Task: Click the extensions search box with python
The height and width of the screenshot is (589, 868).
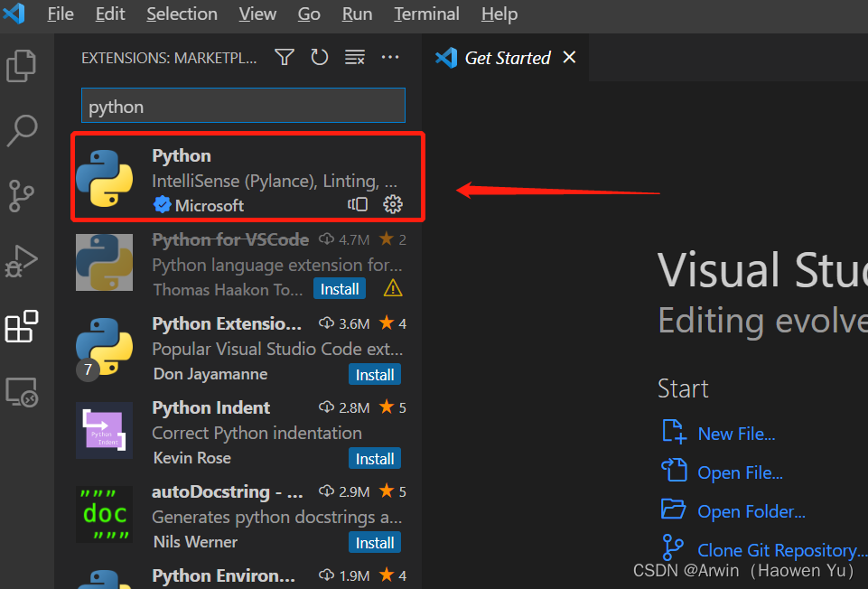Action: tap(243, 105)
